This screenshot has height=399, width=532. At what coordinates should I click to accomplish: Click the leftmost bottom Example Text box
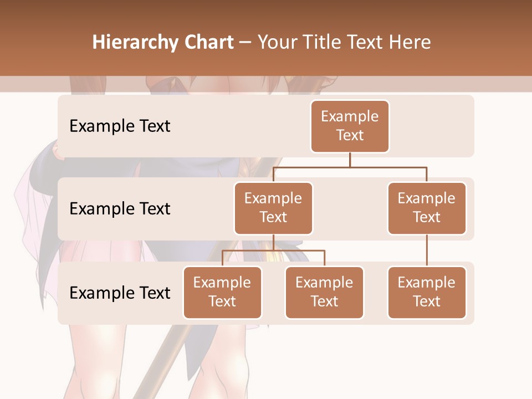[x=222, y=293]
